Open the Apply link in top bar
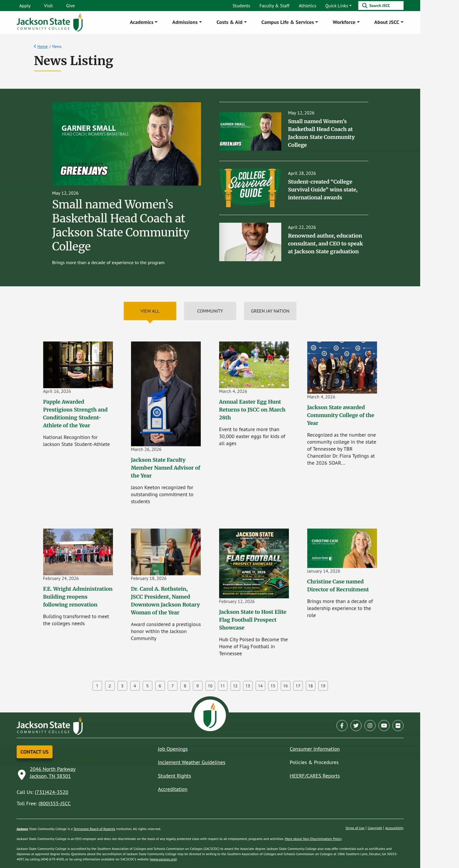 25,6
